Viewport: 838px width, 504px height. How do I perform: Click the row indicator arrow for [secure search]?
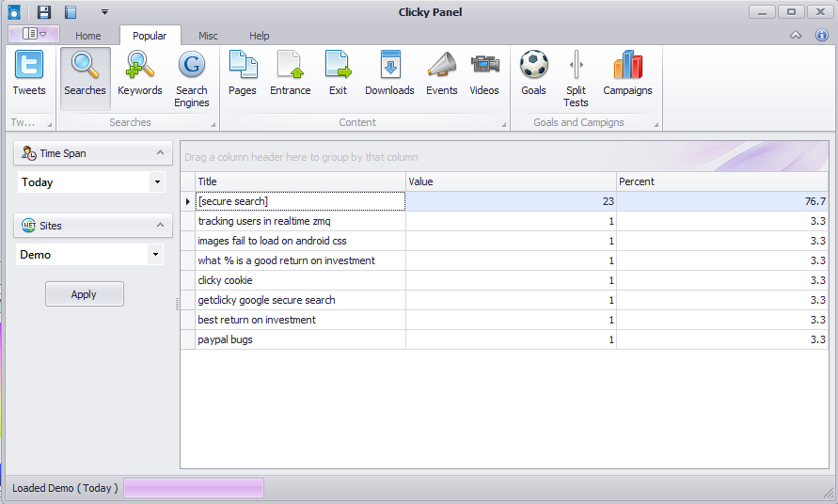[x=188, y=201]
